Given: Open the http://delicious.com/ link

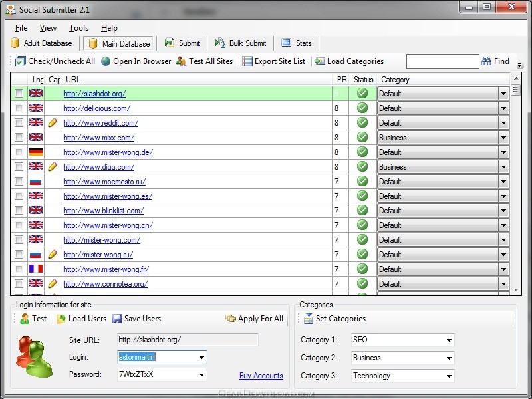Looking at the screenshot, I should (x=96, y=108).
